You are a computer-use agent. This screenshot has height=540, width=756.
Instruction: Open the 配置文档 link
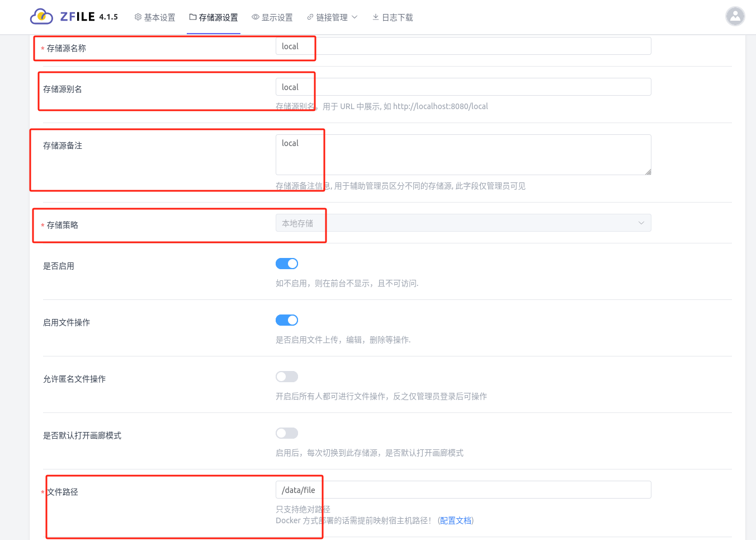(x=456, y=520)
